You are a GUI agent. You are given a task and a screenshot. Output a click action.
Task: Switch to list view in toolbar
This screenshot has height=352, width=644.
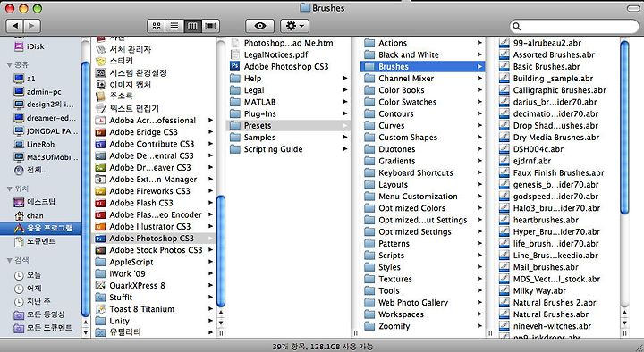(174, 26)
